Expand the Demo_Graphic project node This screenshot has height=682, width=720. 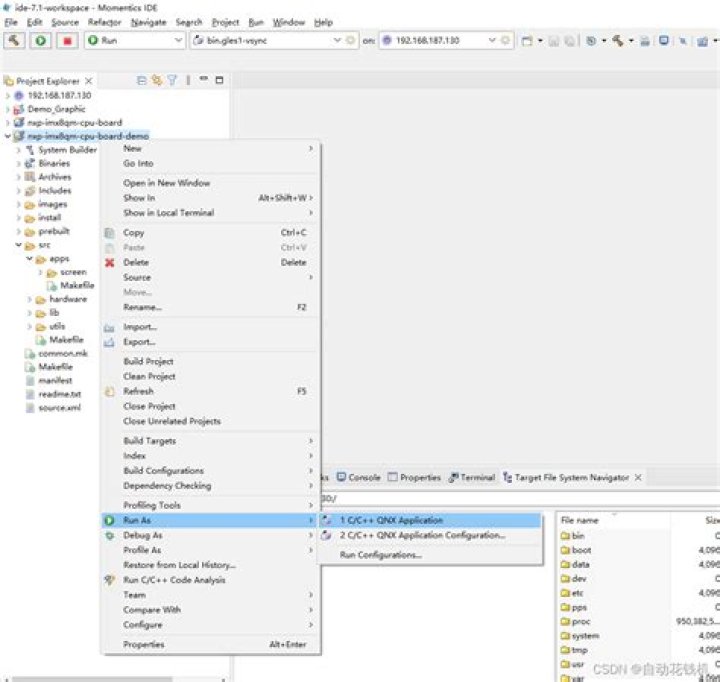point(7,109)
